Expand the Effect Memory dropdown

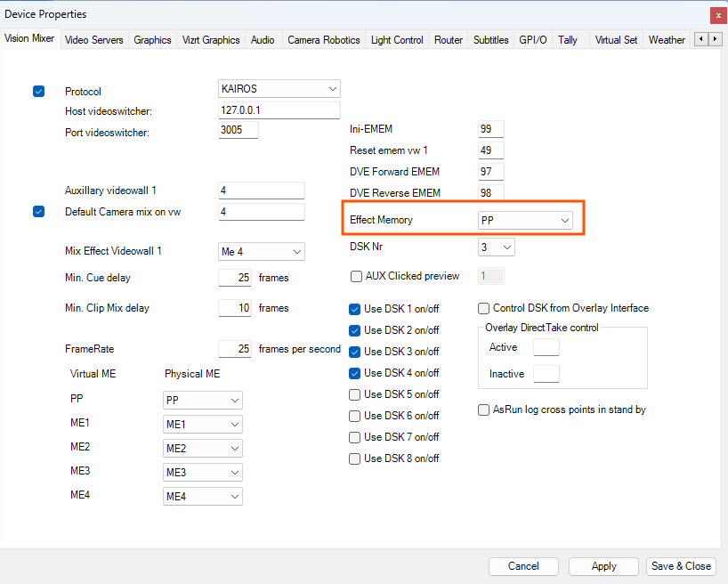(x=524, y=220)
